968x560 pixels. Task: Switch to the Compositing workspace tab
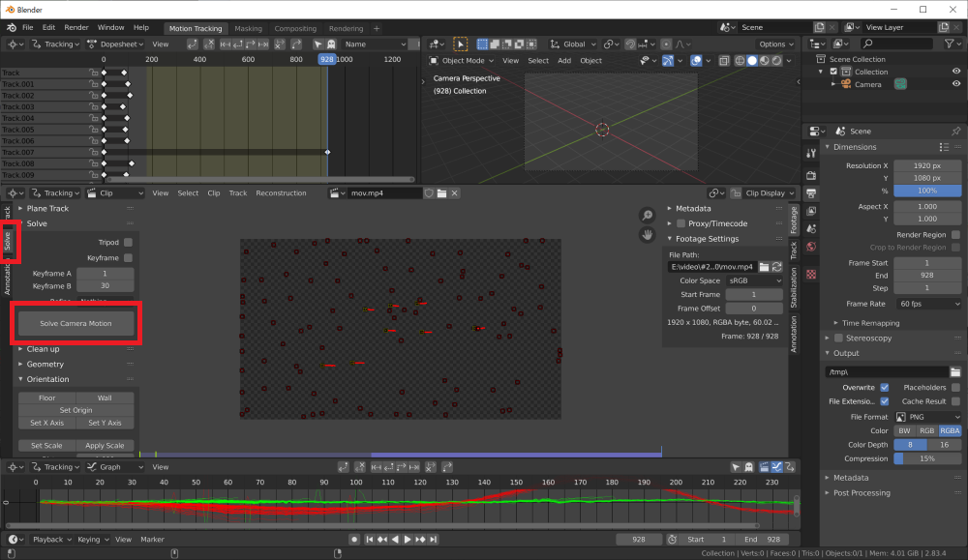(295, 28)
